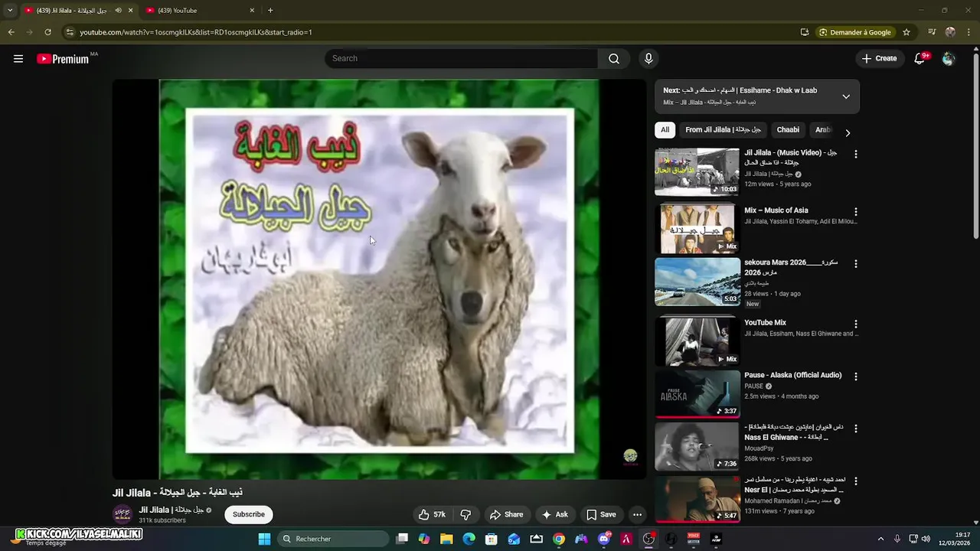
Task: Like the video with thumbs up
Action: pos(433,514)
